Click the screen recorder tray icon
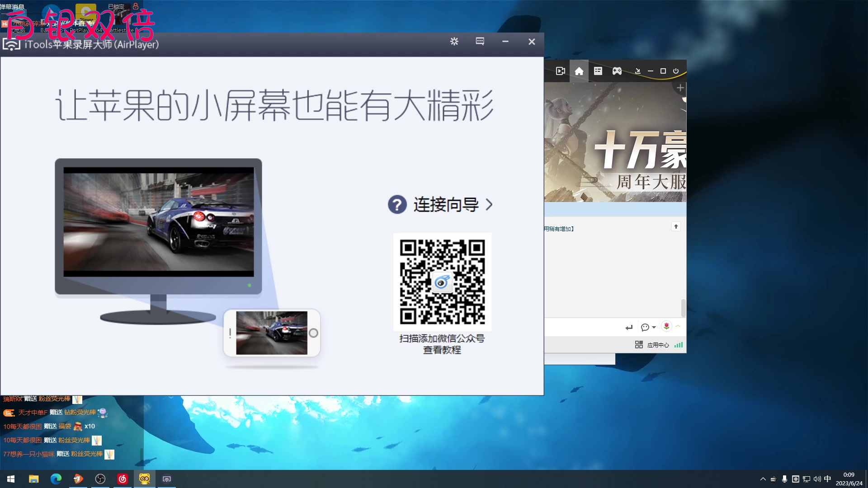Viewport: 868px width, 488px height. click(796, 479)
